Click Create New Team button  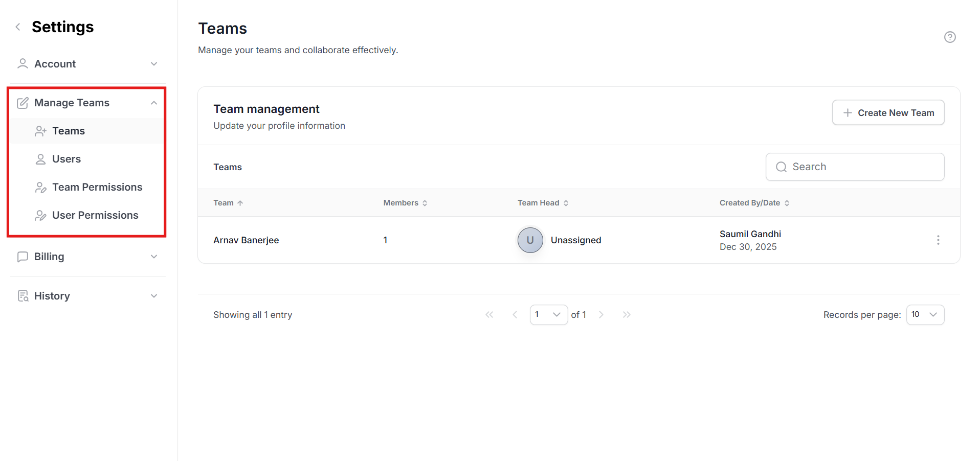(x=888, y=112)
